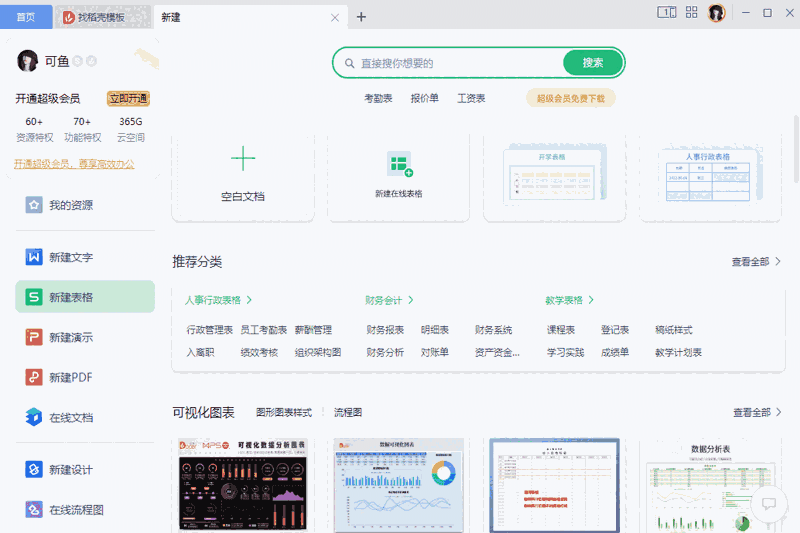Image resolution: width=800 pixels, height=533 pixels.
Task: Click the green plus for 空白文档
Action: pyautogui.click(x=243, y=158)
